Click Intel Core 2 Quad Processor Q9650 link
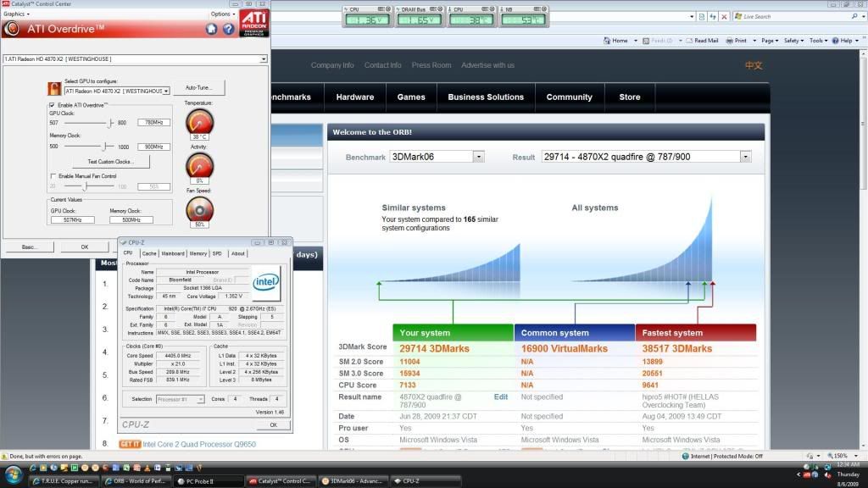 click(x=199, y=444)
